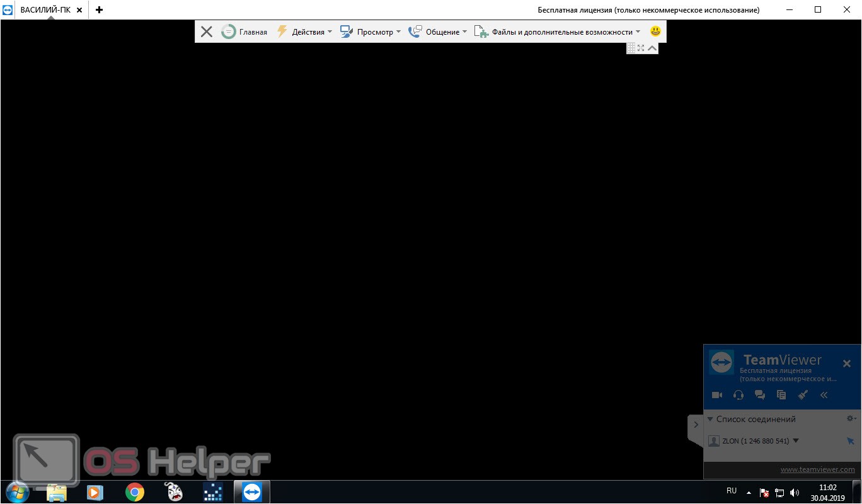Toggle full screen mode icon under toolbar
The height and width of the screenshot is (504, 862).
point(641,48)
